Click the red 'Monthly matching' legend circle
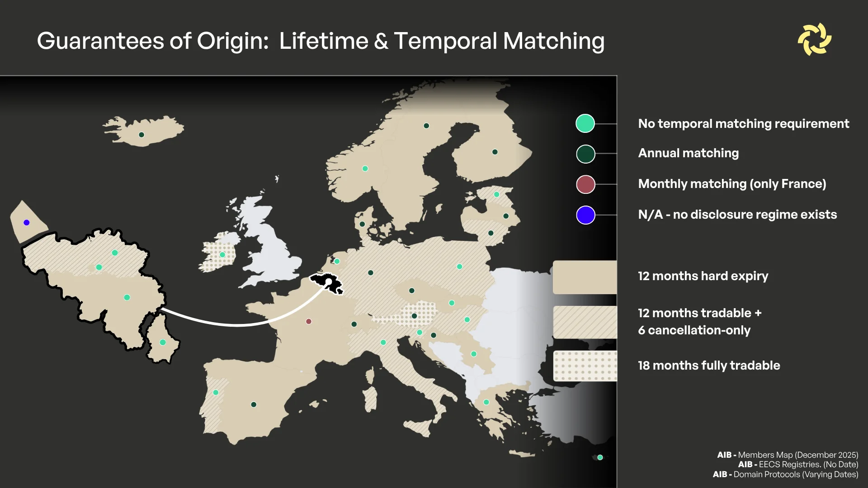Screen dimensions: 868x488 [585, 184]
